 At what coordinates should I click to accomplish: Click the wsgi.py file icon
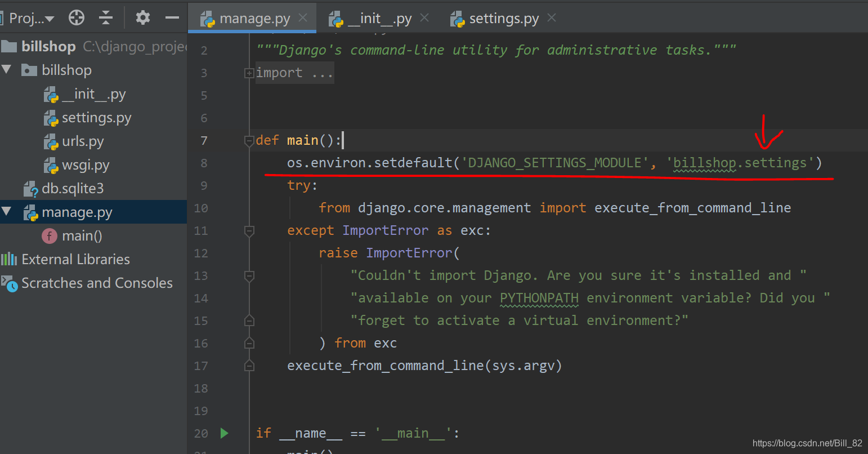pos(51,166)
